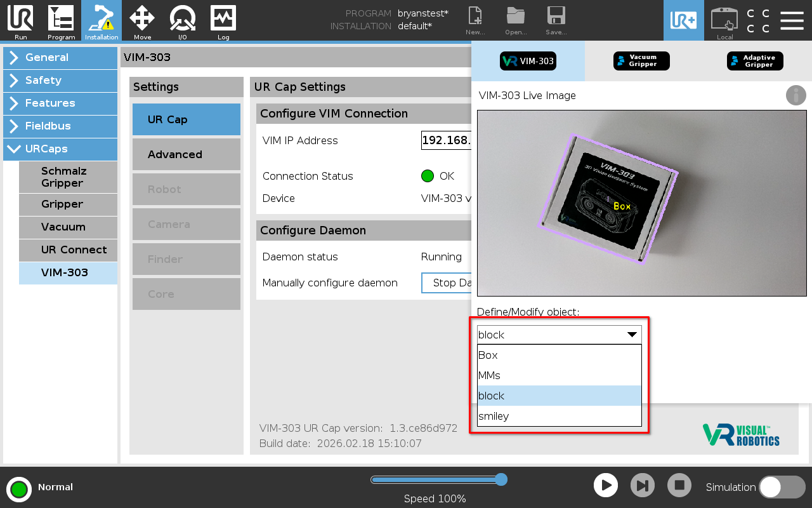Click the Running daemon status text
812x508 pixels.
(x=442, y=257)
